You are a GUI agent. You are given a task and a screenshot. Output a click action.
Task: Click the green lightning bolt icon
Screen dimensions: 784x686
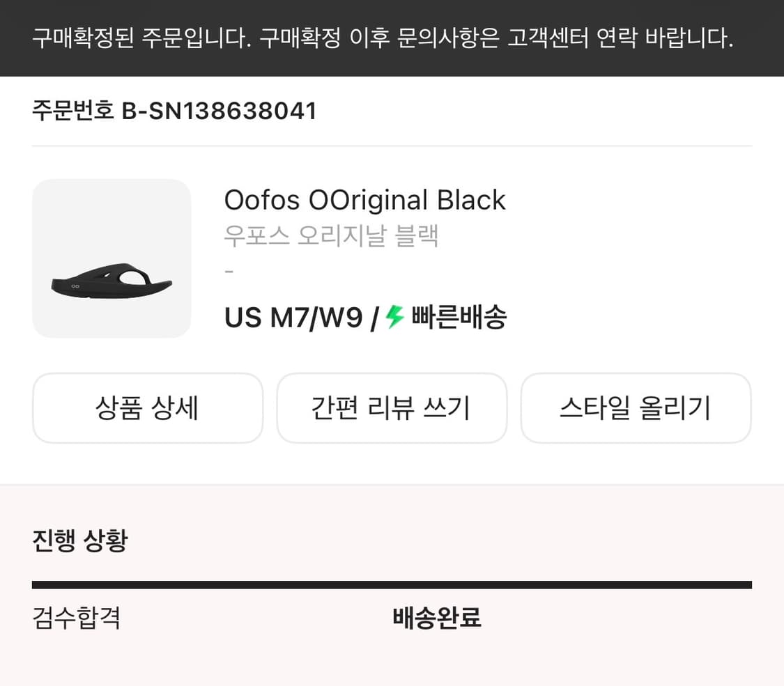(395, 318)
